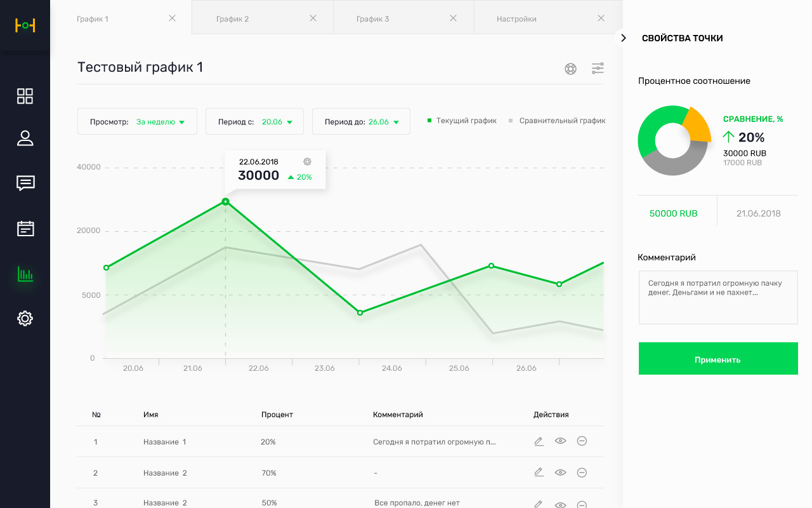Edit row 1 with the pencil icon

coord(539,441)
